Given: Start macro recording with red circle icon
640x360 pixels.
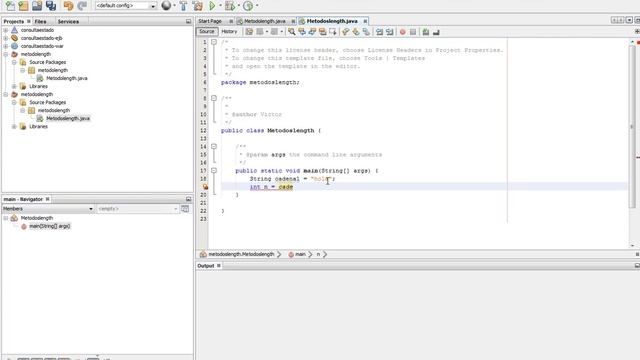Looking at the screenshot, I should (x=402, y=32).
